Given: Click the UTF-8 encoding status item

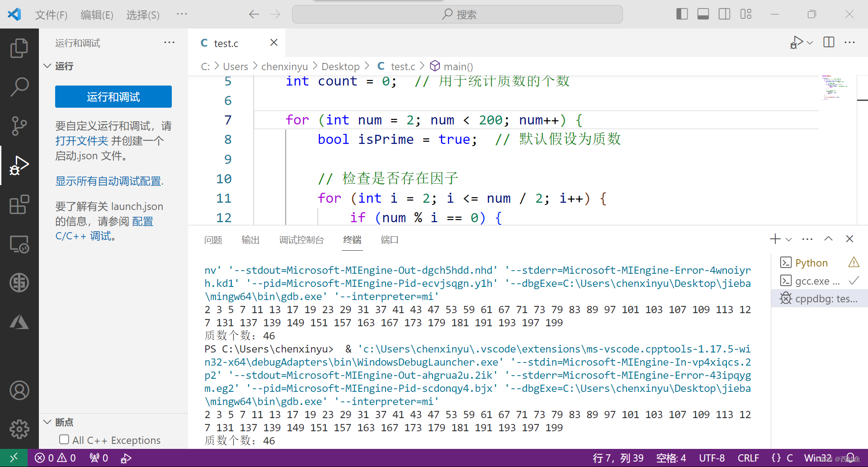Looking at the screenshot, I should [x=712, y=458].
